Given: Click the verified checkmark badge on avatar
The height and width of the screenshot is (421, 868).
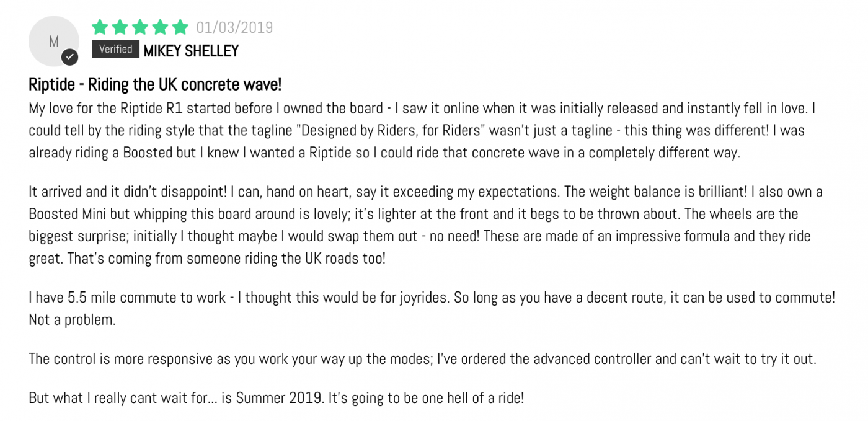Looking at the screenshot, I should [70, 58].
